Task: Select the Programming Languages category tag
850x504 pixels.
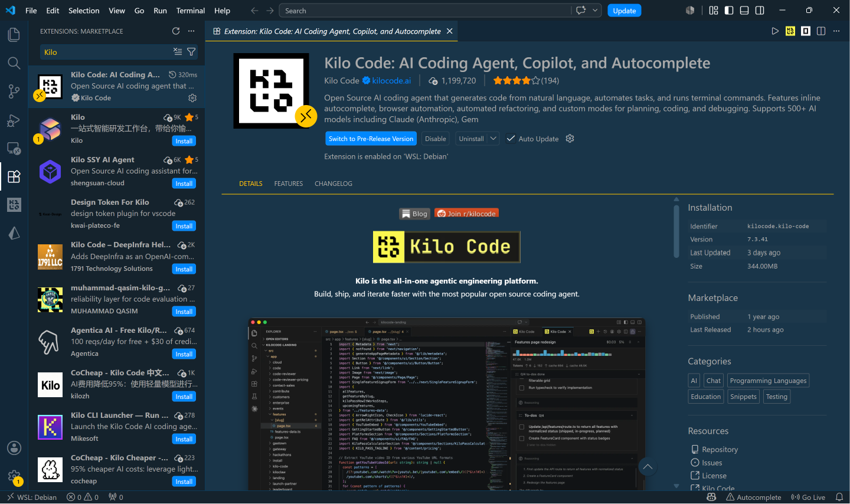Action: (768, 381)
